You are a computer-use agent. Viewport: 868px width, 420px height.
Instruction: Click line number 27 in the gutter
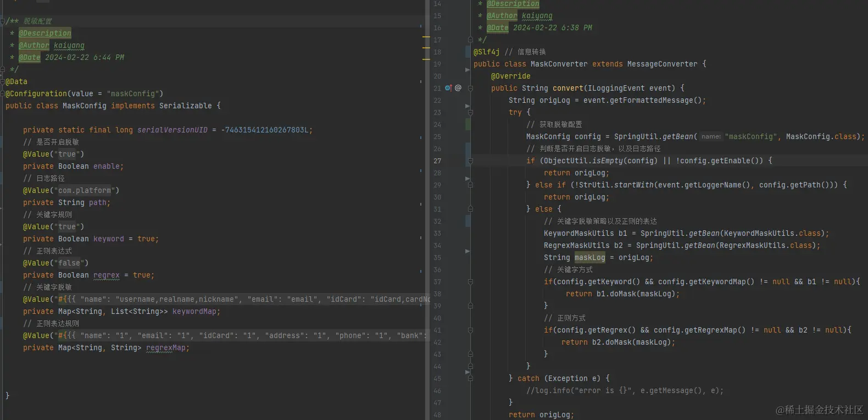coord(437,161)
